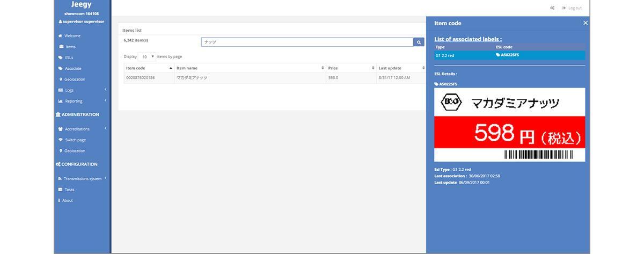Open the ESLs section

[x=69, y=57]
